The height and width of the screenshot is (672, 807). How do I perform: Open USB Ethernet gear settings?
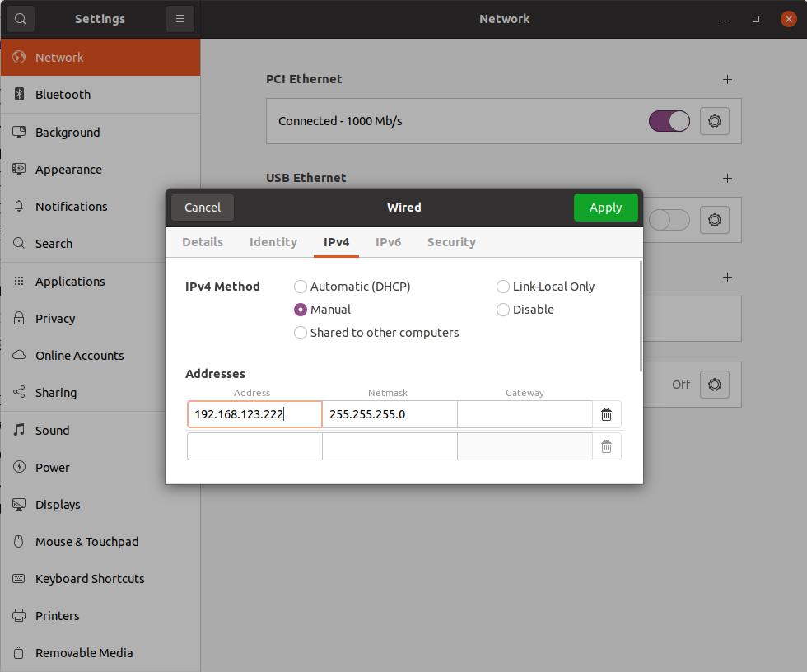(x=714, y=220)
